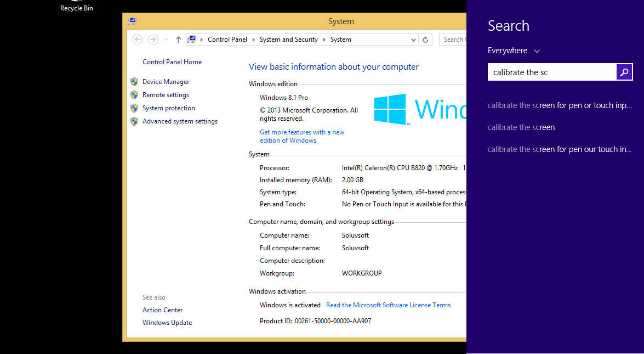Click the magnifier search button
The width and height of the screenshot is (644, 354).
[624, 72]
